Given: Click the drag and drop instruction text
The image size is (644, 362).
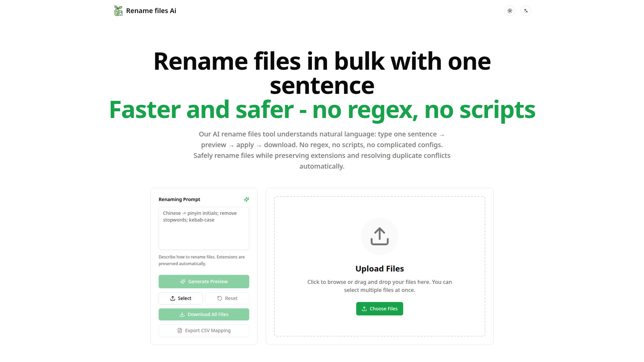Looking at the screenshot, I should 379,286.
